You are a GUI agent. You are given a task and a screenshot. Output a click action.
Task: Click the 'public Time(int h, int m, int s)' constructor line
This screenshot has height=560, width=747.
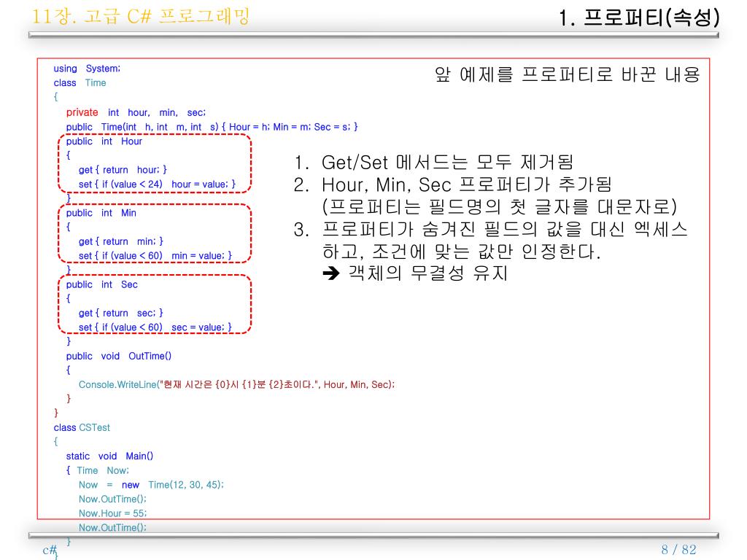coord(212,127)
